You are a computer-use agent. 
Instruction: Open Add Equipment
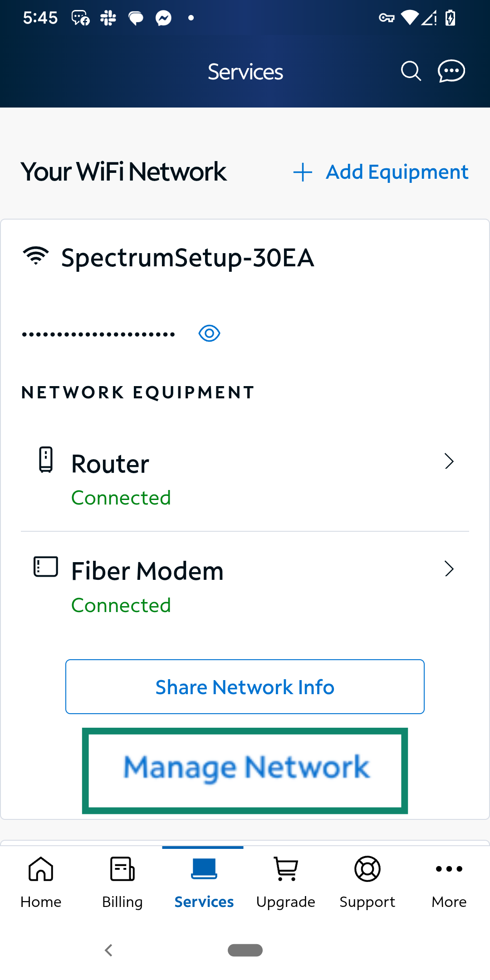coord(381,172)
